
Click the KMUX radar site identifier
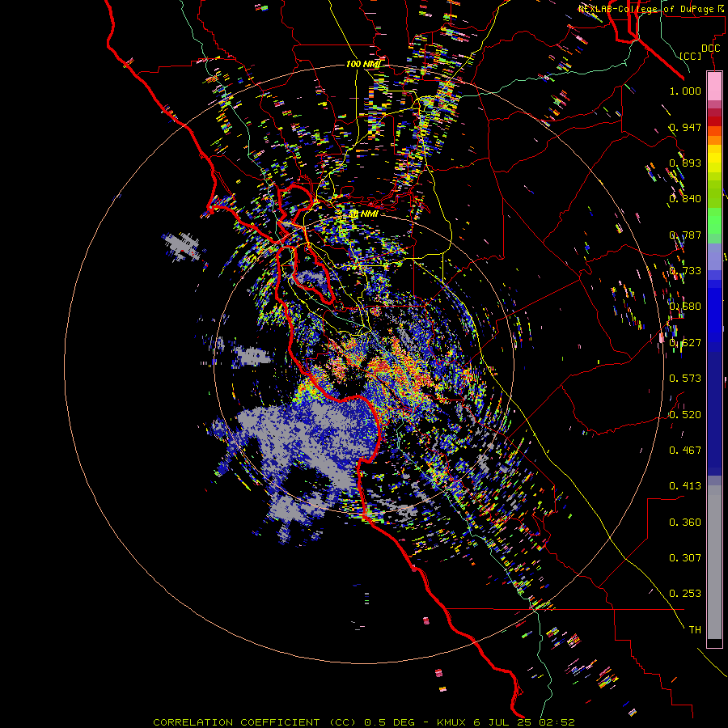451,722
